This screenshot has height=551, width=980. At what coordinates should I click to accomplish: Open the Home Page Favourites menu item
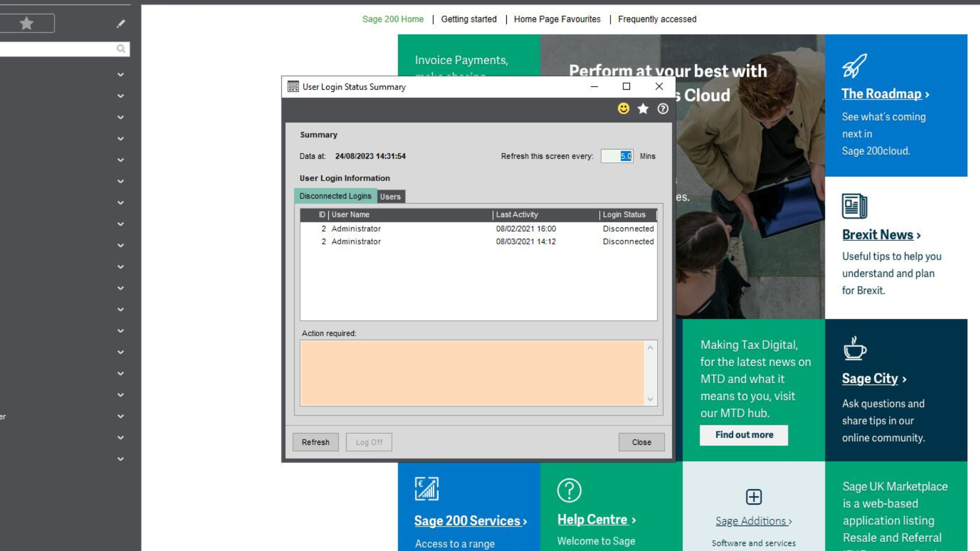click(557, 19)
